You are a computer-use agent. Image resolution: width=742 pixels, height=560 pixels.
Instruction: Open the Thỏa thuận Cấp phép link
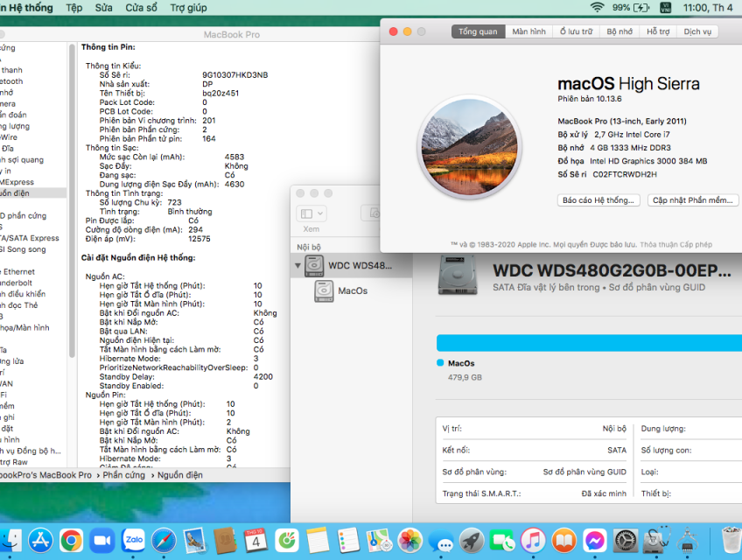pyautogui.click(x=675, y=245)
